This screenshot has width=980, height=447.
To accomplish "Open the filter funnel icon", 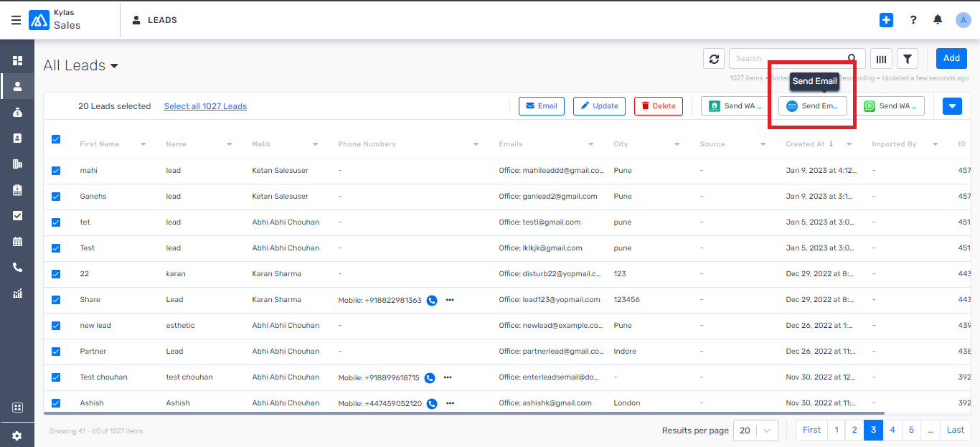I will click(907, 59).
